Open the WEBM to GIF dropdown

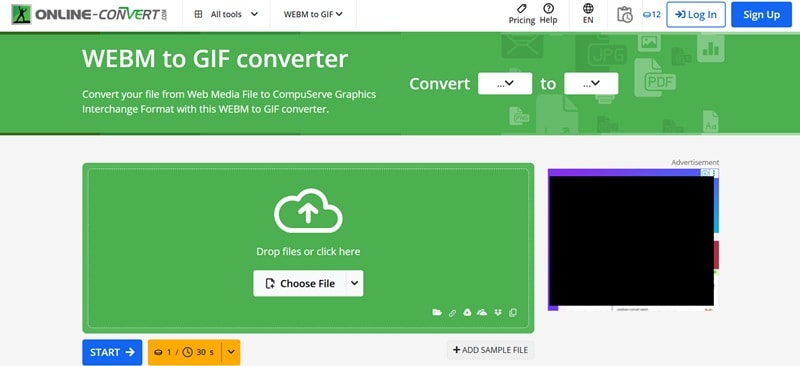click(313, 14)
